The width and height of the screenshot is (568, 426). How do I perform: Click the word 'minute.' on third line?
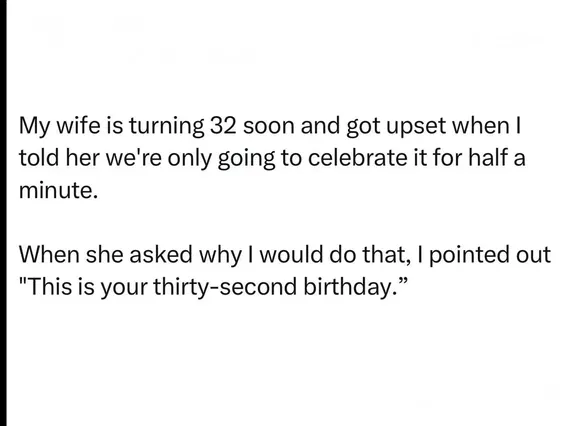58,190
